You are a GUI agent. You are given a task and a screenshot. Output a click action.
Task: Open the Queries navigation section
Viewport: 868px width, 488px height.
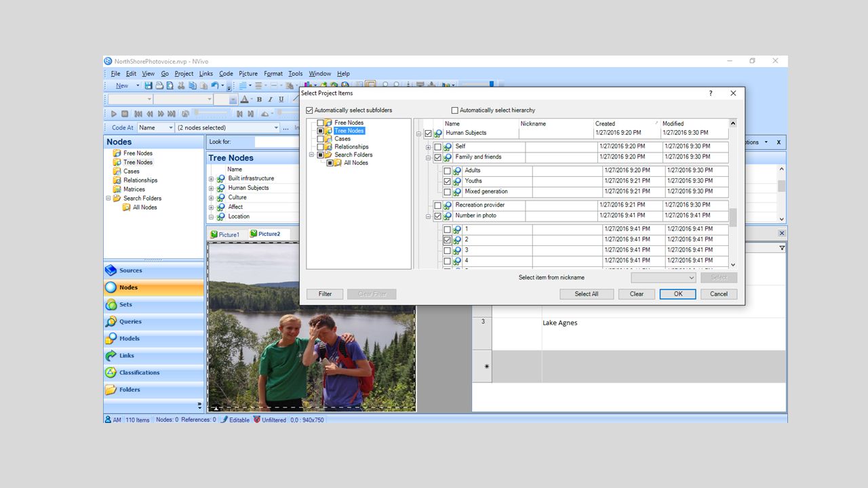[x=153, y=321]
